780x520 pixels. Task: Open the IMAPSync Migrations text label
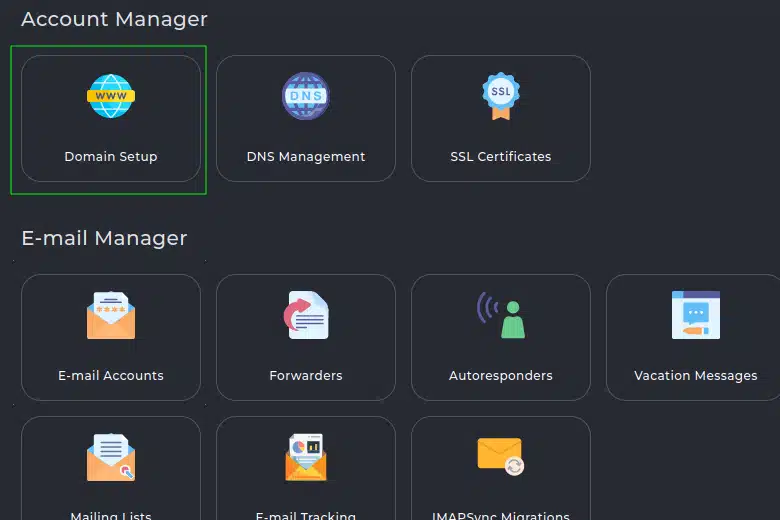[501, 515]
